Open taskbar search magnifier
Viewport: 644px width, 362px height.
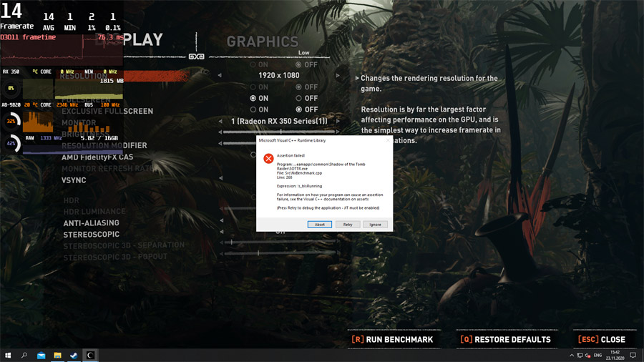pos(24,355)
